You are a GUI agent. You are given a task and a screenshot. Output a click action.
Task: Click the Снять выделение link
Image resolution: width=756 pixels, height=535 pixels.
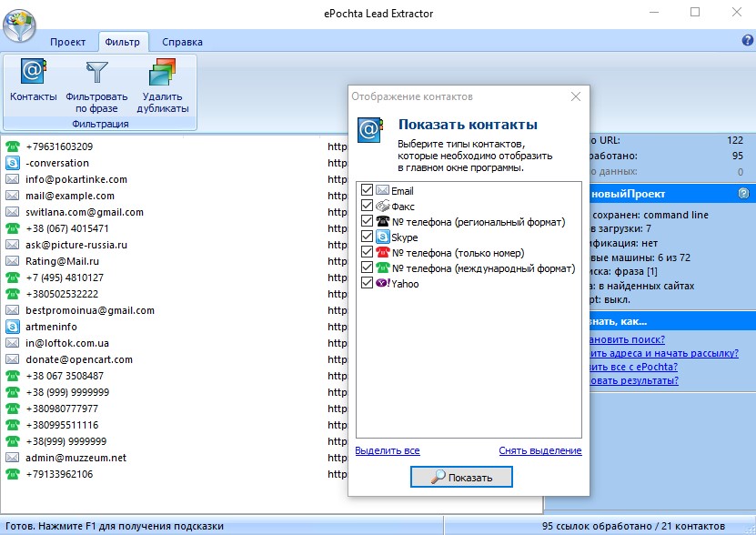pyautogui.click(x=540, y=450)
